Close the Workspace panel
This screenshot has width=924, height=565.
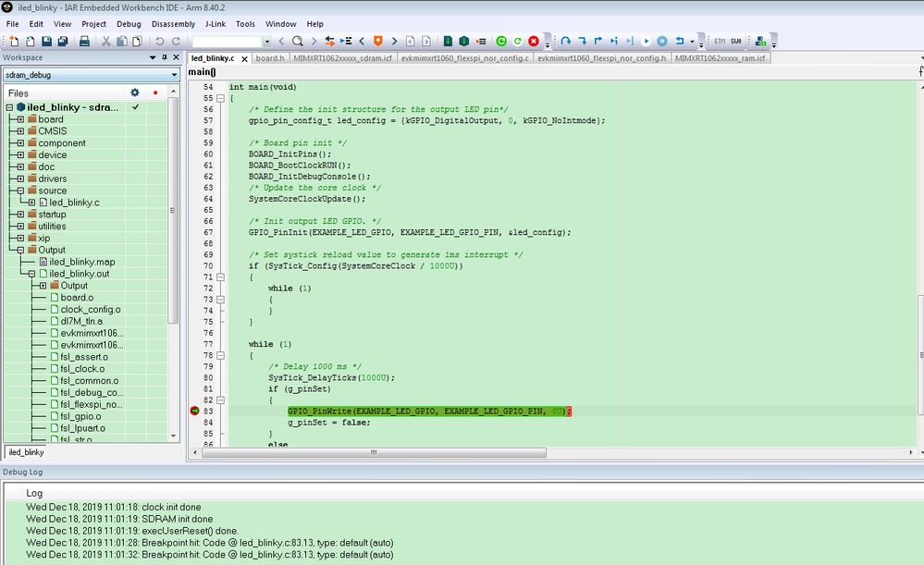click(x=176, y=57)
